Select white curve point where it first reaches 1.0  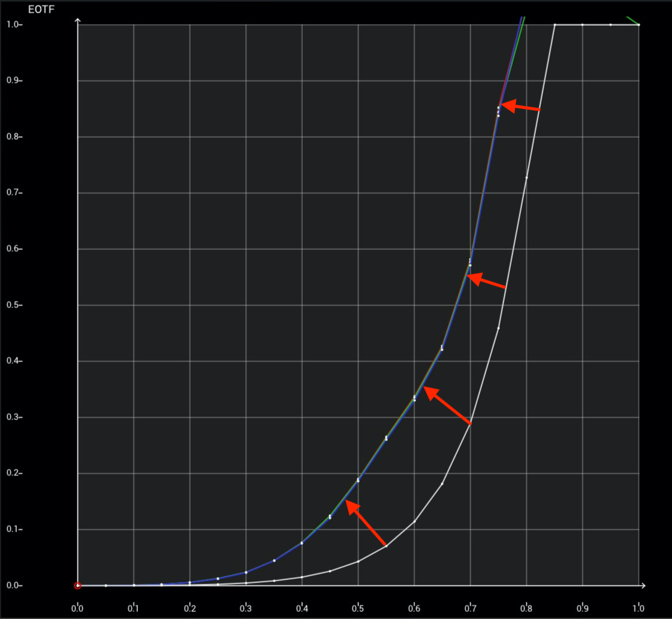coord(555,25)
